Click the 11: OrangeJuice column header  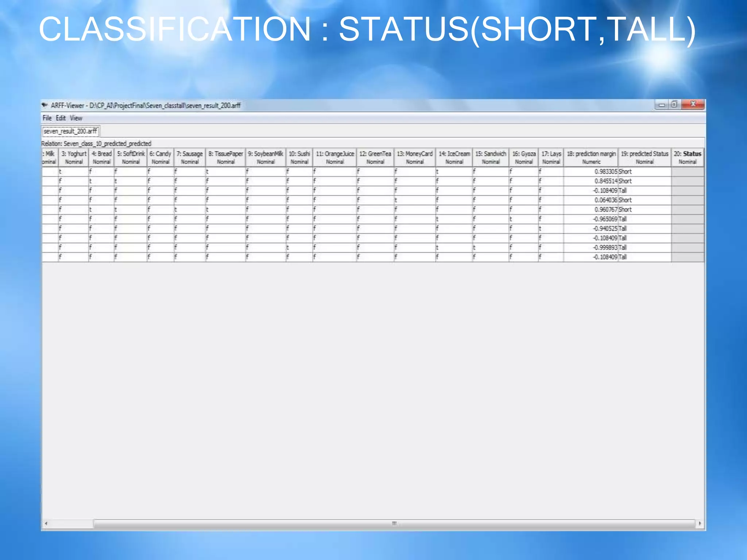click(x=334, y=157)
